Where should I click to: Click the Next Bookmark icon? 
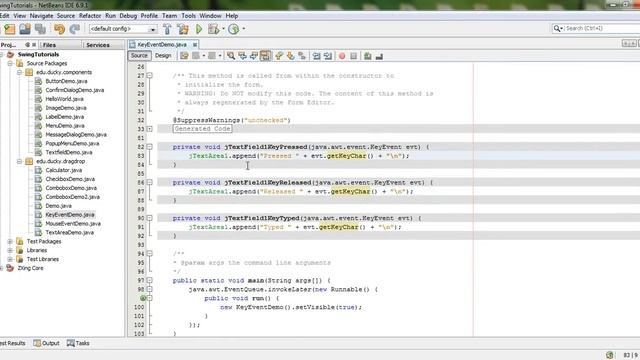tap(291, 56)
